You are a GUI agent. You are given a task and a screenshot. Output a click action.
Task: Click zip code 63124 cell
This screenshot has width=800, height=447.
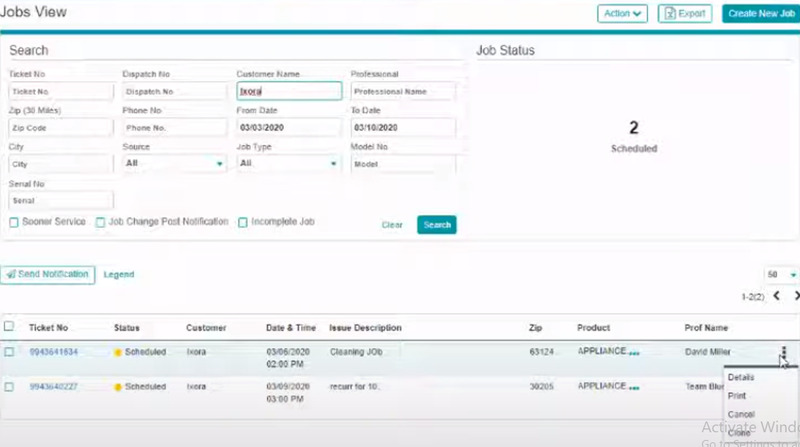(x=541, y=352)
